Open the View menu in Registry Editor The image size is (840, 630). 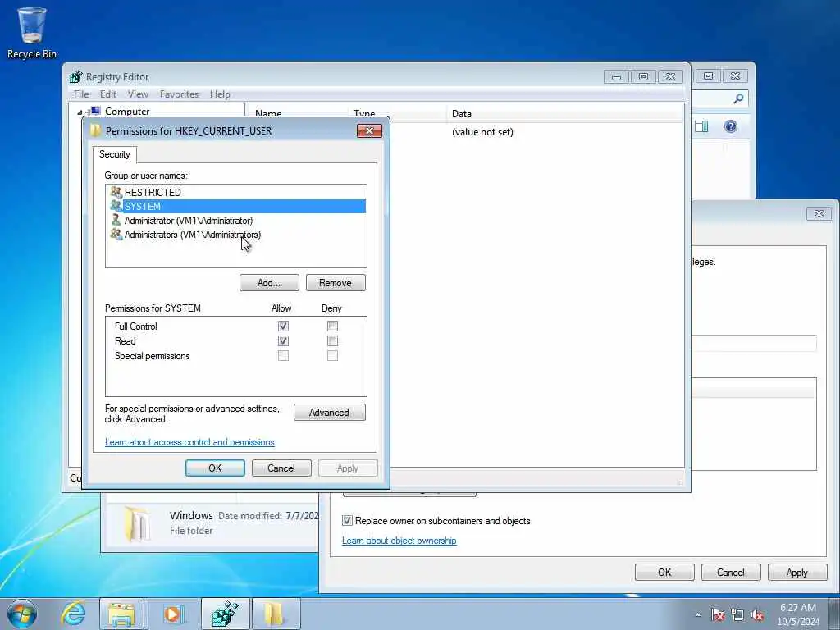click(x=138, y=94)
